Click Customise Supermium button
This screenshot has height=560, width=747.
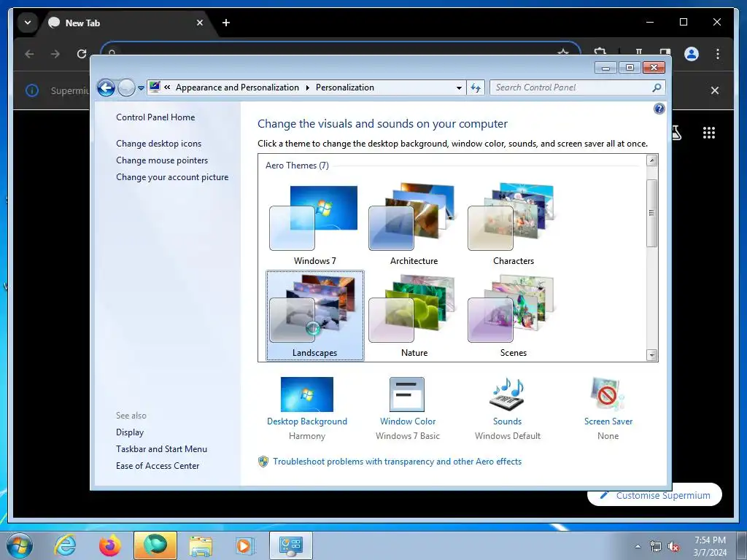click(654, 495)
